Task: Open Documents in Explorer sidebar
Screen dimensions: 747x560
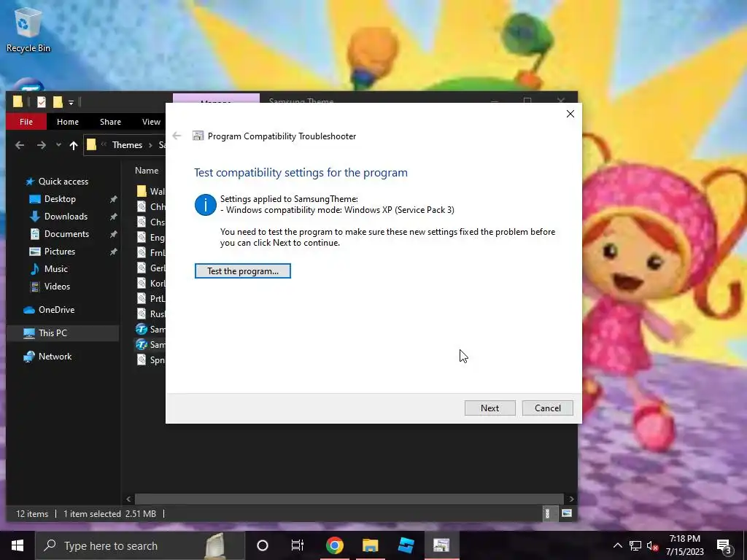Action: pyautogui.click(x=66, y=234)
